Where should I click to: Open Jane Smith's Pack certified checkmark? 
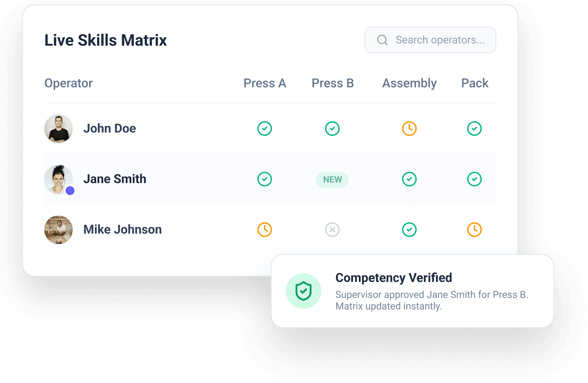click(x=474, y=179)
